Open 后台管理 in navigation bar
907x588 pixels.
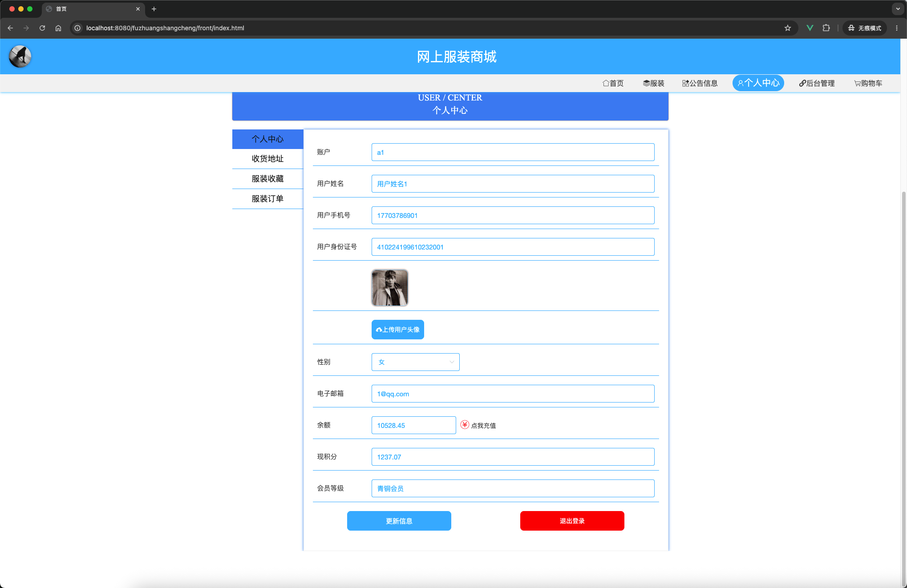tap(817, 83)
